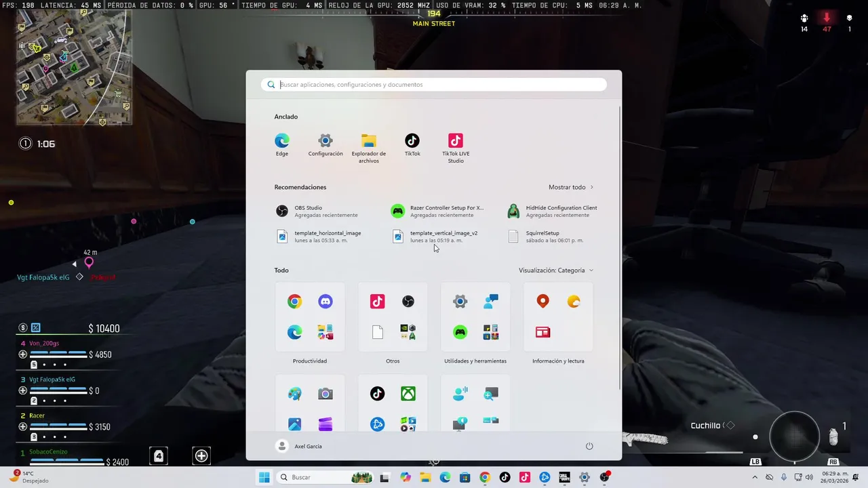
Task: Expand Utilidades y herramientas sub-apps tile
Action: point(491,332)
